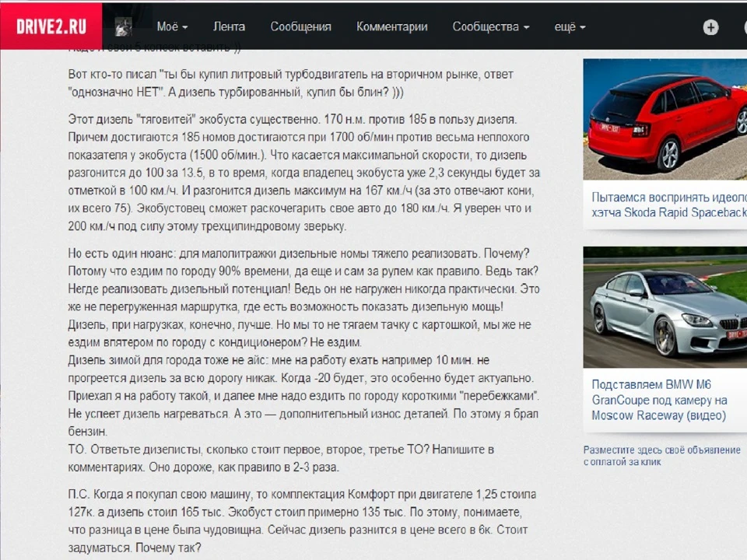Click the caret next to ещё
This screenshot has width=747, height=560.
(x=583, y=28)
